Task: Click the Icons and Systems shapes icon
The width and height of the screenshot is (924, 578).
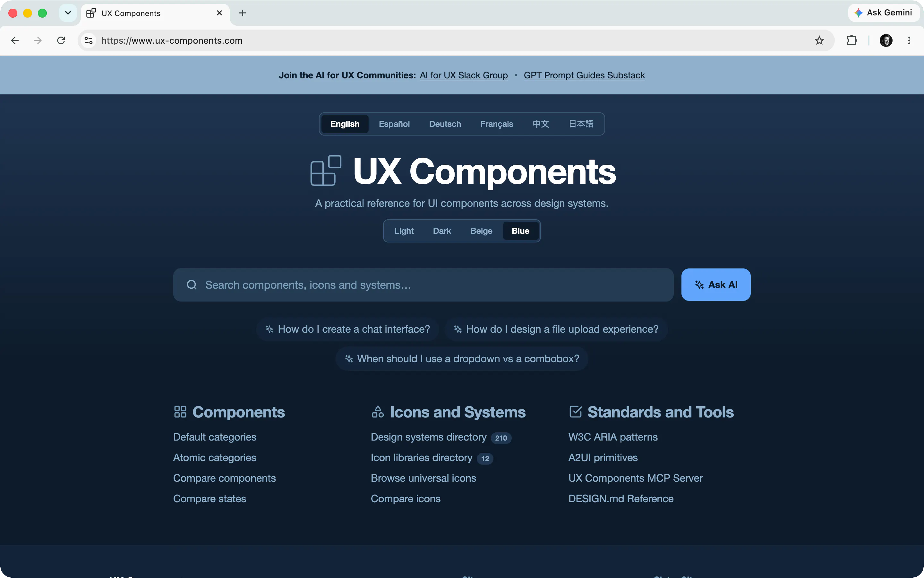Action: [378, 412]
